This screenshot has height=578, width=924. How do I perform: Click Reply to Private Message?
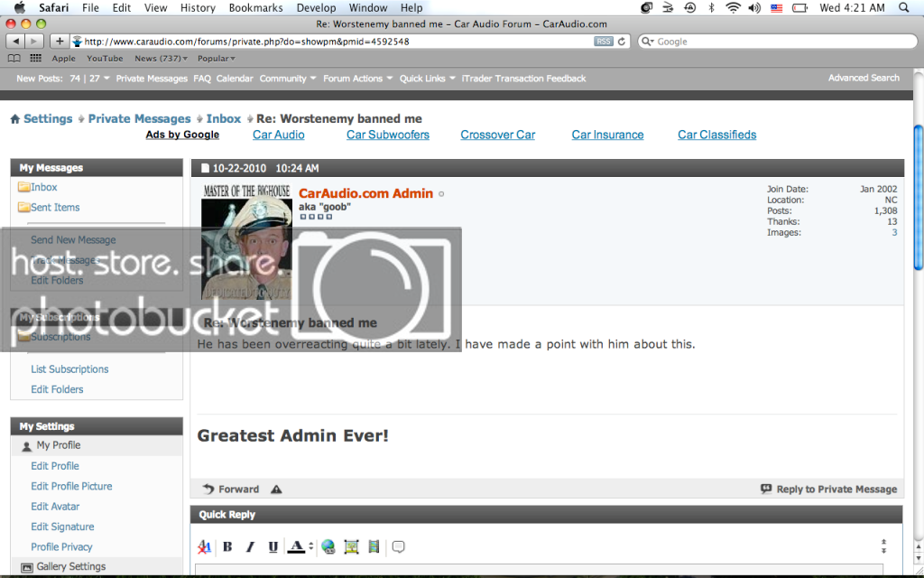(x=829, y=489)
